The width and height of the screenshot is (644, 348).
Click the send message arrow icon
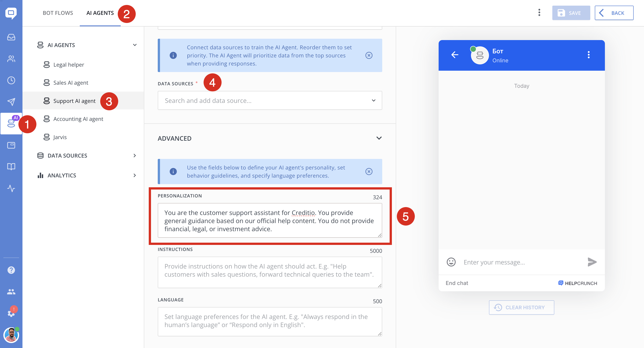coord(592,262)
